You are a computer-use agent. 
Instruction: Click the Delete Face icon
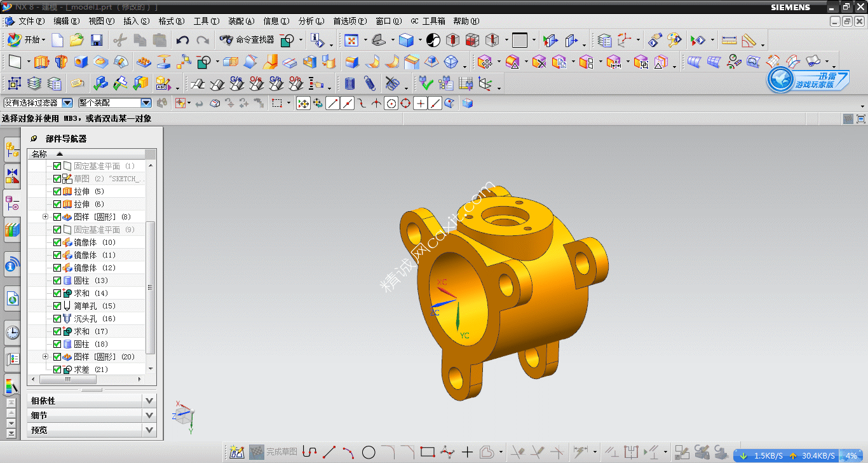pyautogui.click(x=539, y=62)
